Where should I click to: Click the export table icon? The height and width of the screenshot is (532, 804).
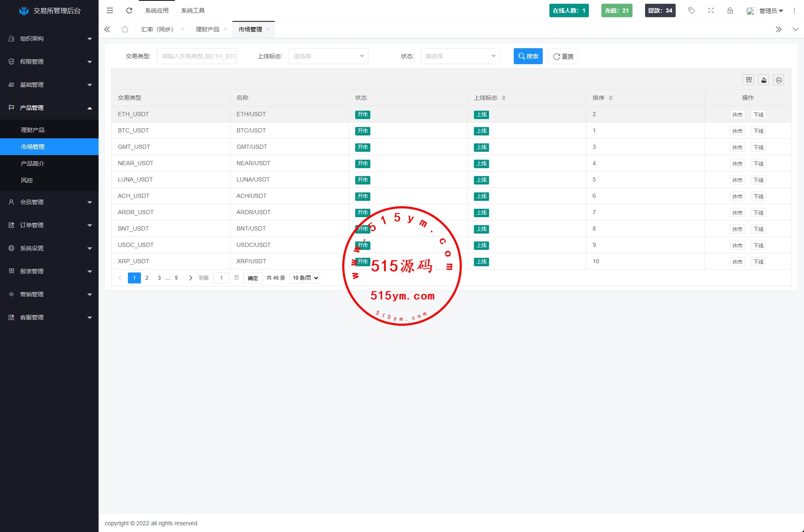tap(764, 80)
